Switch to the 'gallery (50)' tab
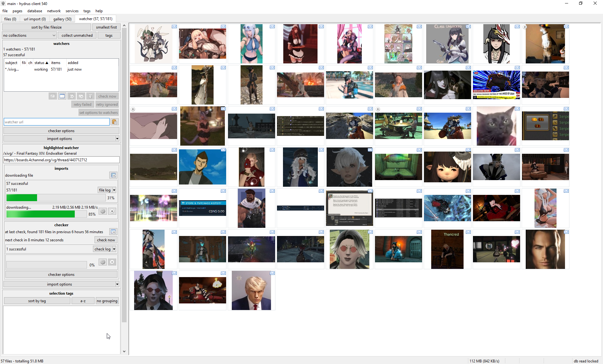Image resolution: width=603 pixels, height=364 pixels. click(62, 19)
